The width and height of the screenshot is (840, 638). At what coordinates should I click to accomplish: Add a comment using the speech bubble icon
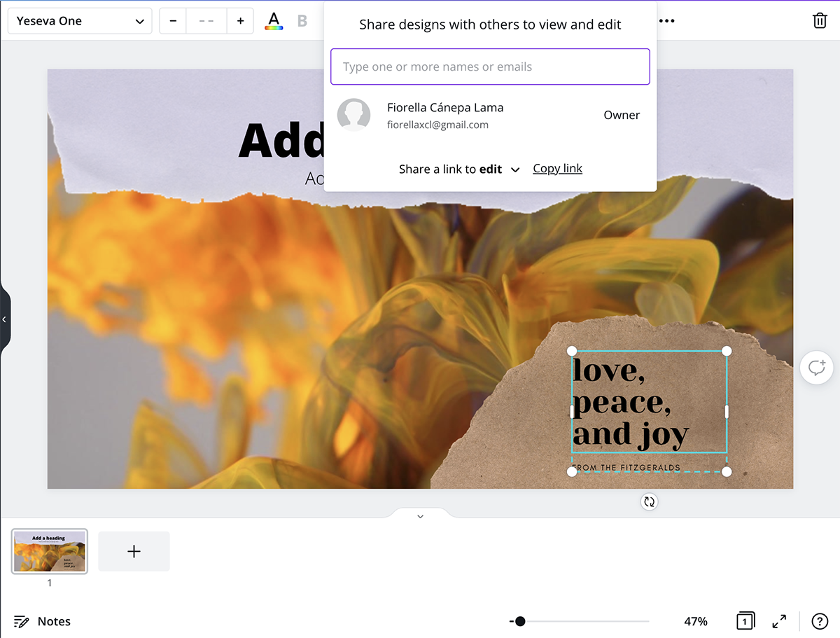click(x=816, y=367)
